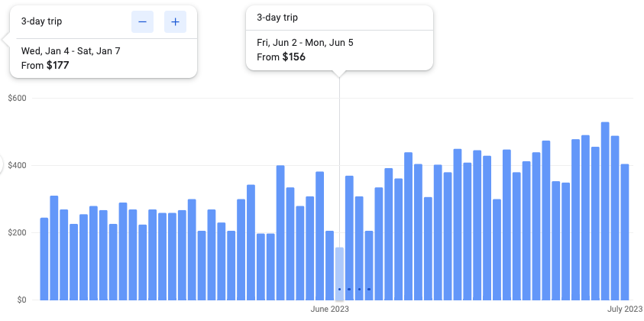The width and height of the screenshot is (644, 321).
Task: Click the $400 y-axis label
Action: coord(17,165)
